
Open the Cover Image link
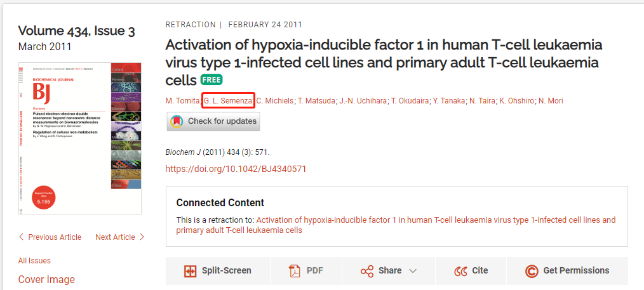46,280
